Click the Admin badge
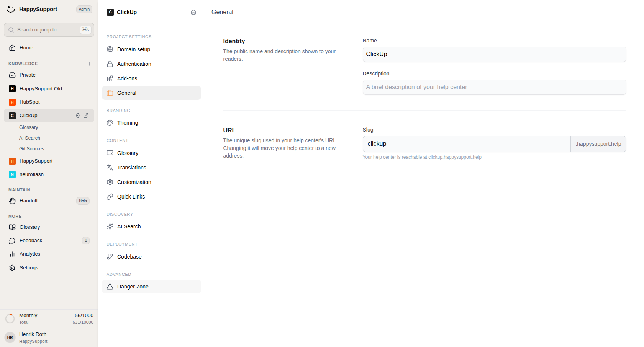This screenshot has width=644, height=347. point(84,9)
